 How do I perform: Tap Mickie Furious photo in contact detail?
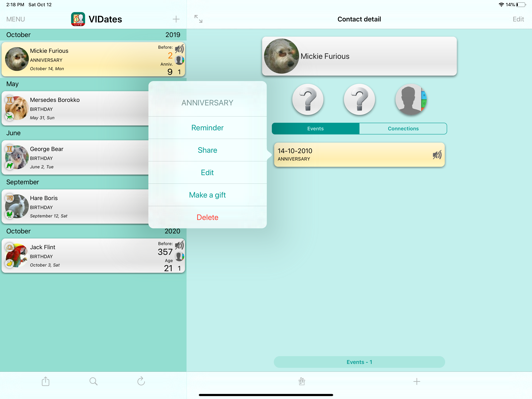[281, 56]
